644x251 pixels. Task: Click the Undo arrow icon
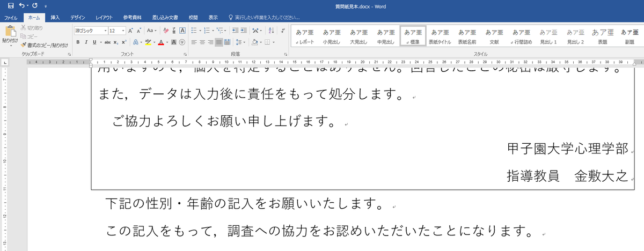[21, 5]
